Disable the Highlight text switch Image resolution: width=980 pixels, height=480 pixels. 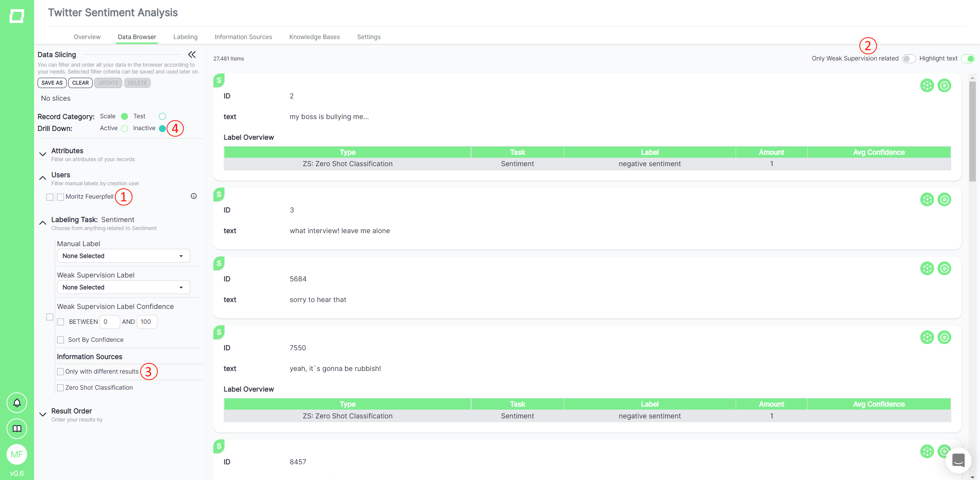pos(968,59)
